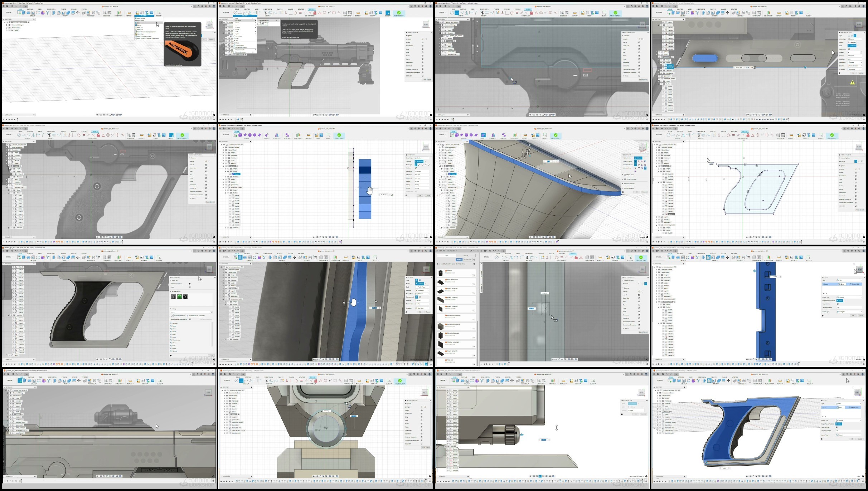Click the yellow warning triangle icon
This screenshot has width=868, height=491.
pos(852,83)
